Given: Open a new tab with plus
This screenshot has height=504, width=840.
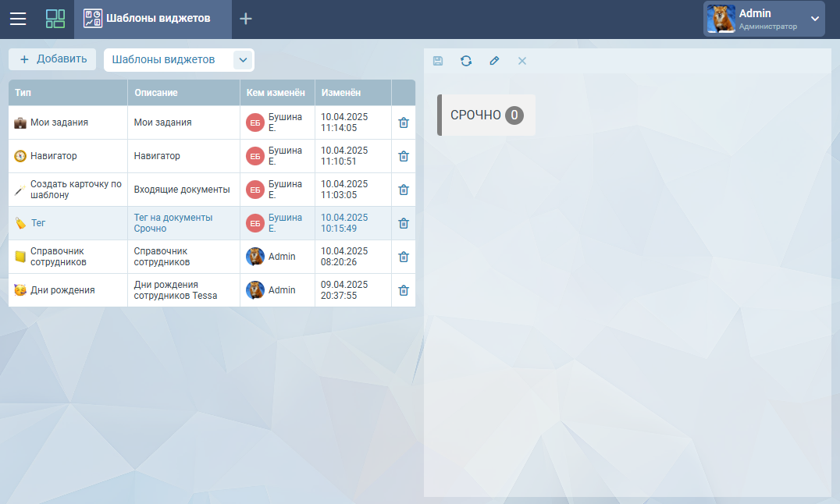Looking at the screenshot, I should [246, 19].
